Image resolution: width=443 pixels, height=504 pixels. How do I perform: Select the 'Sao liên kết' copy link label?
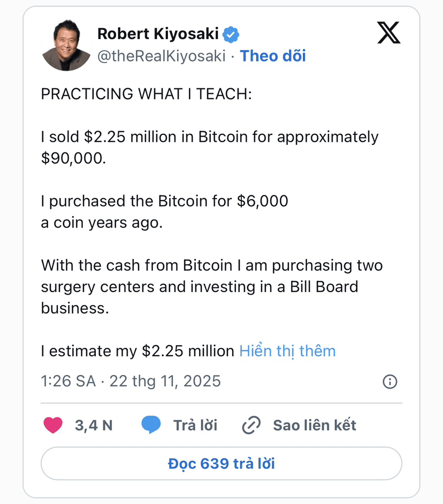pyautogui.click(x=315, y=425)
